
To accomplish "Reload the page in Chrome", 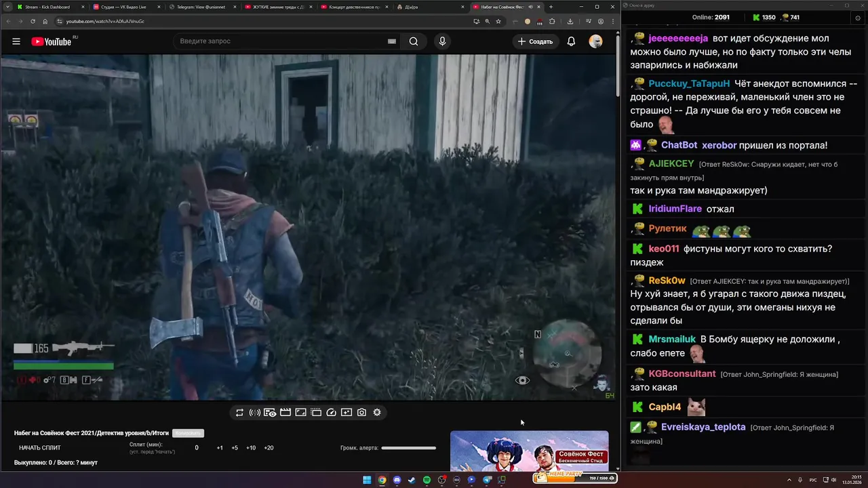I will (33, 21).
